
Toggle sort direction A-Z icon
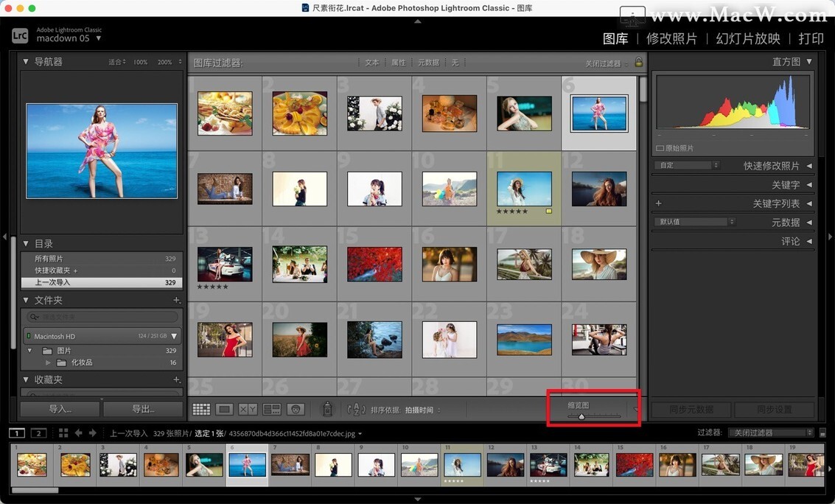pyautogui.click(x=356, y=409)
